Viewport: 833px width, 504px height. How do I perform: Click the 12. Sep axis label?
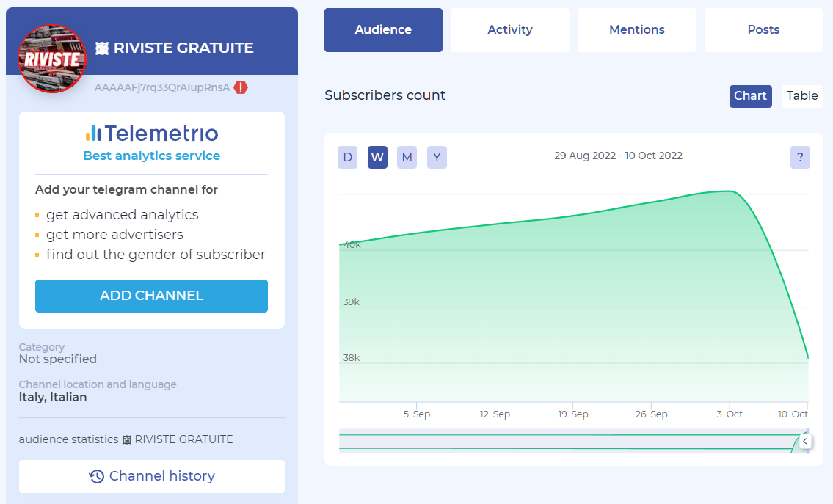coord(495,414)
